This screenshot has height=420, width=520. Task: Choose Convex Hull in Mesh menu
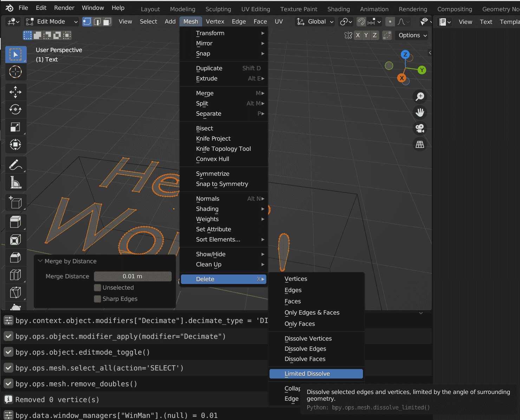coord(223,159)
